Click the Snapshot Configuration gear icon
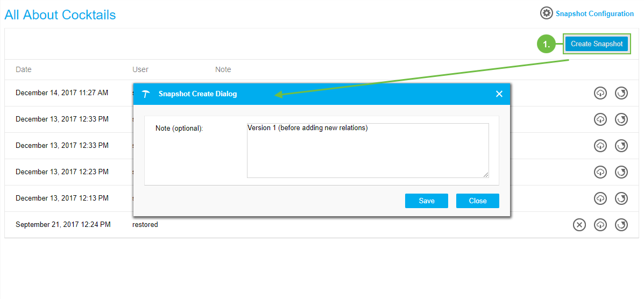Viewport: 644px width, 299px height. point(547,13)
